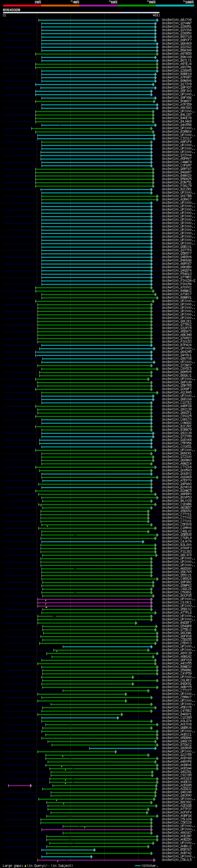Image resolution: width=197 pixels, height=868 pixels.
Task: Click hit label UniRef100_B8A349
Action: point(177,50)
